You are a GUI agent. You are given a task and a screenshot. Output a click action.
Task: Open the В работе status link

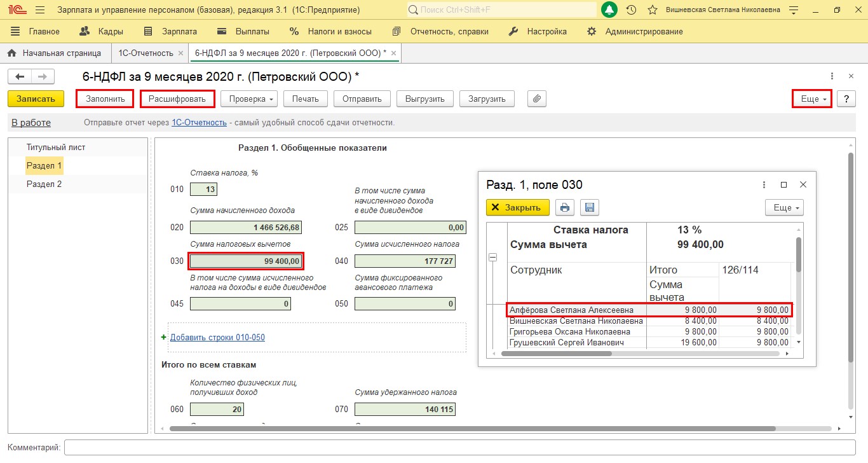pos(31,123)
